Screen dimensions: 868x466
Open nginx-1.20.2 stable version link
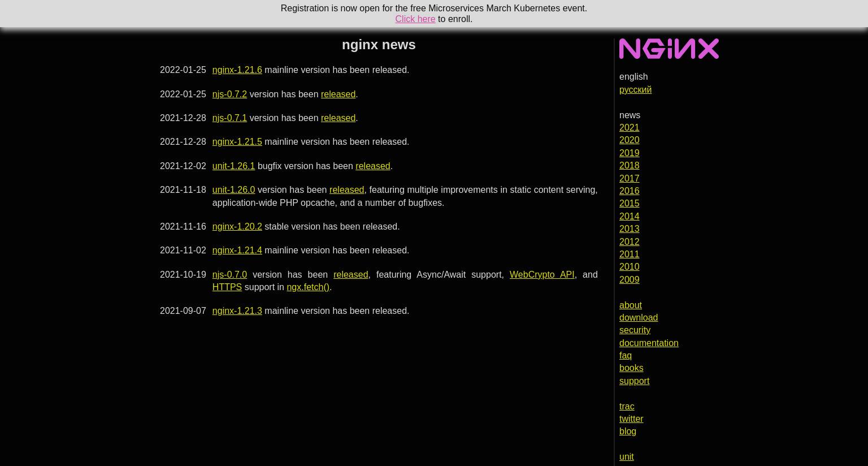[237, 226]
